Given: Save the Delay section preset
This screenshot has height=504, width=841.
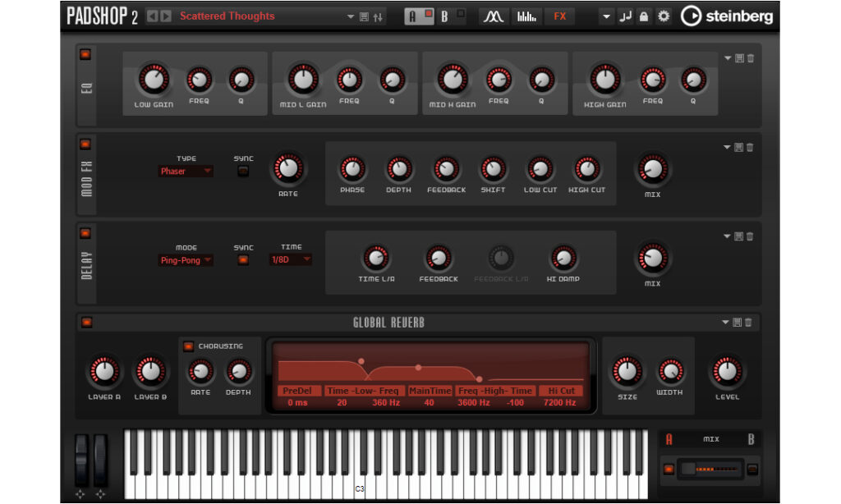Looking at the screenshot, I should tap(738, 236).
